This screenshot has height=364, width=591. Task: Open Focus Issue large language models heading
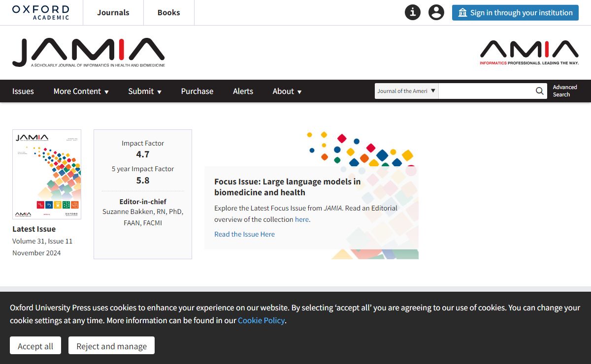[287, 187]
